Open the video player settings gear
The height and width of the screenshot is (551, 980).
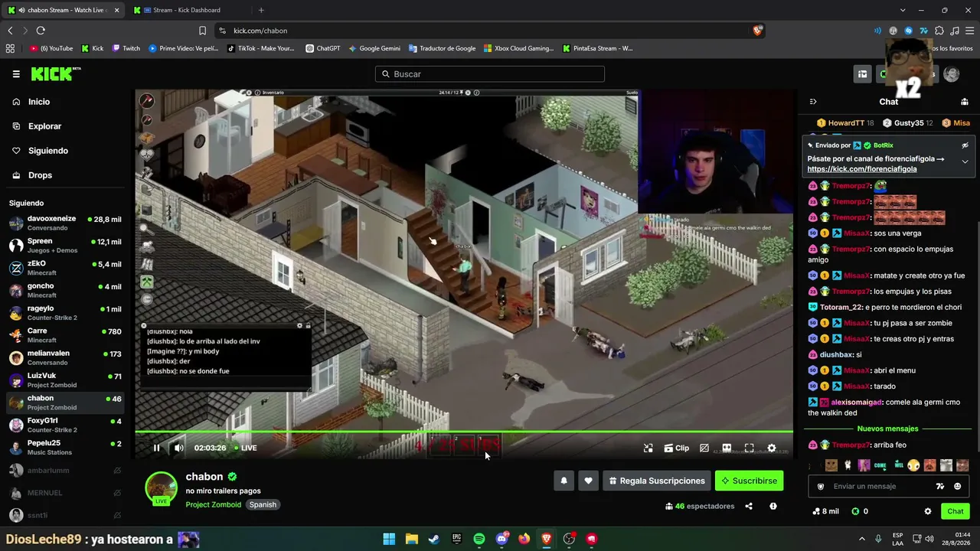tap(772, 448)
